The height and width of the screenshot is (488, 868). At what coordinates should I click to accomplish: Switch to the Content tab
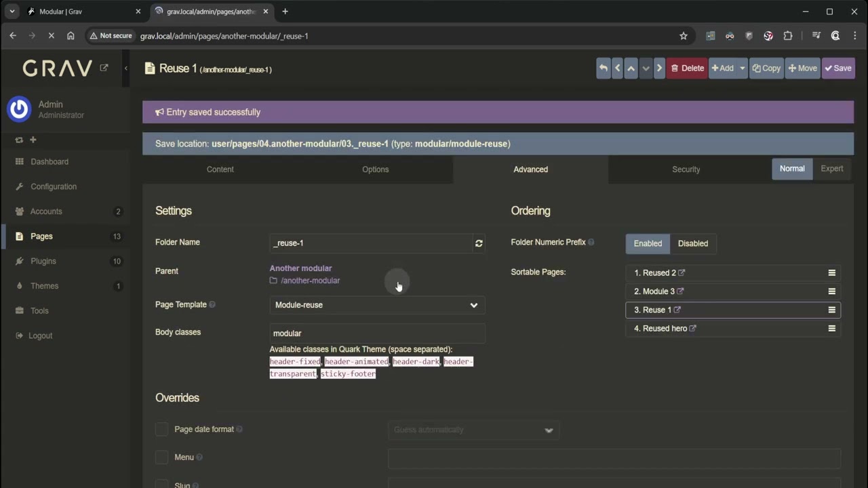(x=220, y=169)
